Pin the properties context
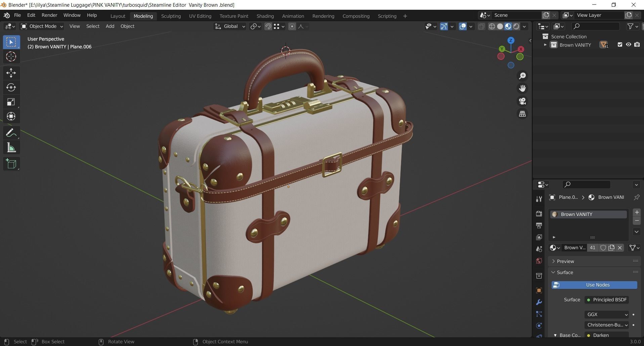Image resolution: width=644 pixels, height=346 pixels. (636, 197)
